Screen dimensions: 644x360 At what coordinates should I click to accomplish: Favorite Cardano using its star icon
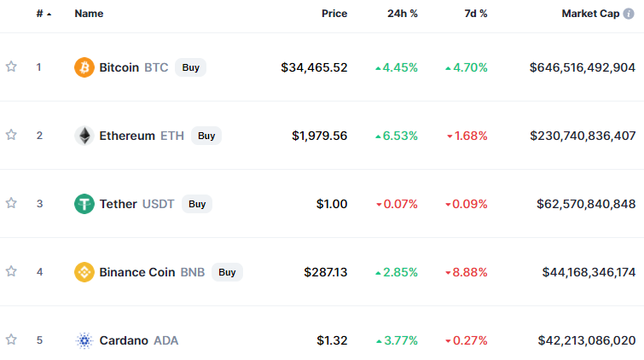11,340
